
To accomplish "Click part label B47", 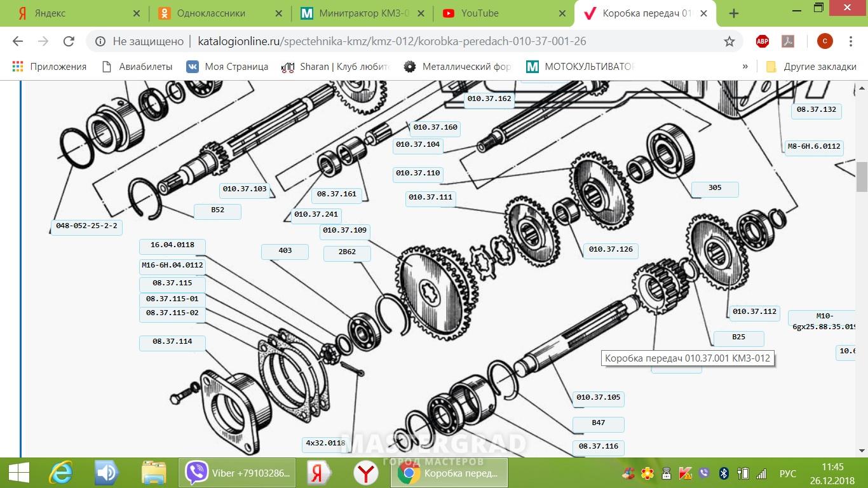I will 598,423.
